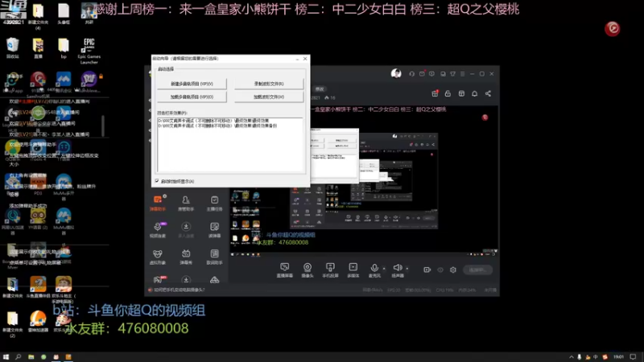This screenshot has width=644, height=362.
Task: Open the 多人连麦 icon
Action: 186,230
